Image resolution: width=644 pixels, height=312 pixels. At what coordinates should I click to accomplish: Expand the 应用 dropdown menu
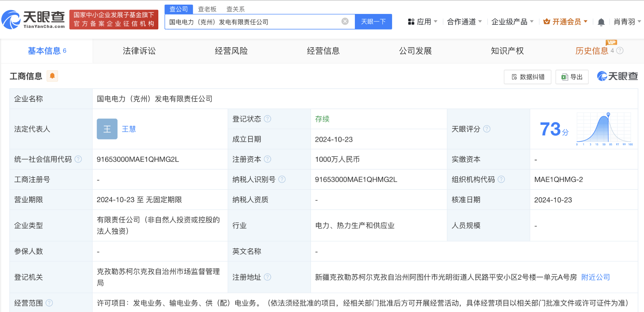tap(423, 22)
